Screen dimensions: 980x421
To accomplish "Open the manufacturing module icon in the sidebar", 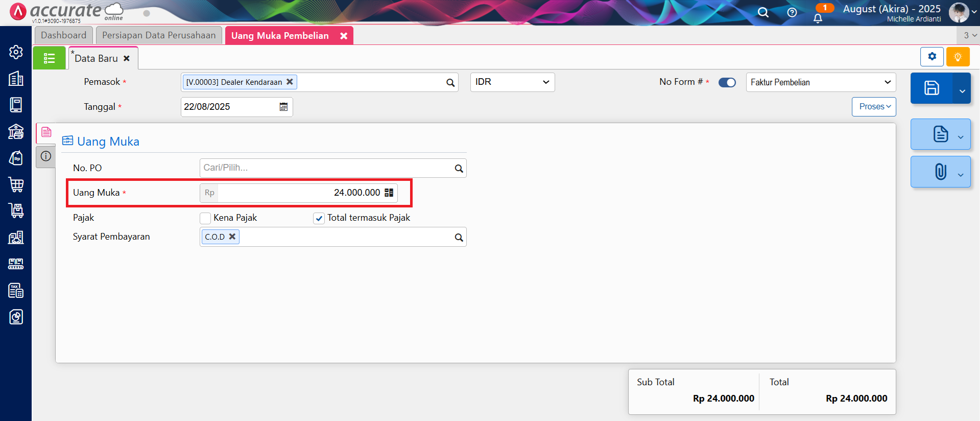I will pos(16,264).
